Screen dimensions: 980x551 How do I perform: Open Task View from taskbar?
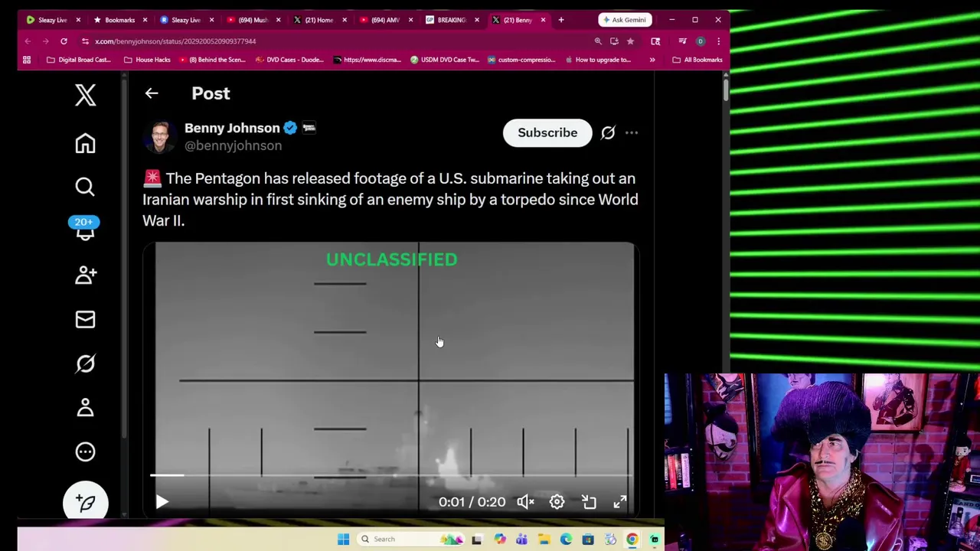pyautogui.click(x=477, y=540)
